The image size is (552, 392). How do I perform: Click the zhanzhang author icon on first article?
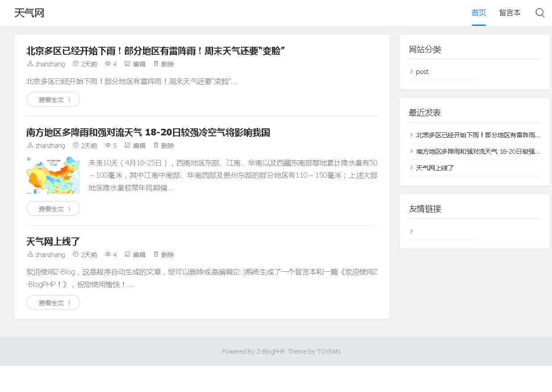point(29,64)
